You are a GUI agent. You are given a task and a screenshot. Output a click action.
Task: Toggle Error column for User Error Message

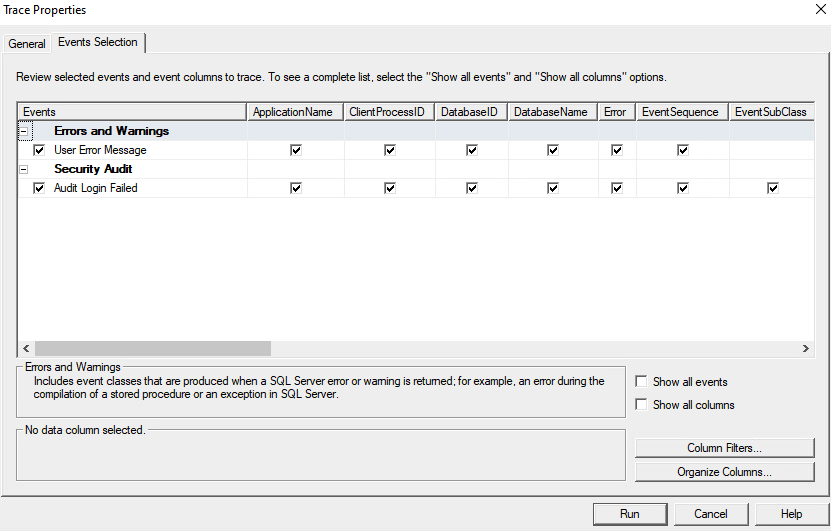[x=617, y=150]
